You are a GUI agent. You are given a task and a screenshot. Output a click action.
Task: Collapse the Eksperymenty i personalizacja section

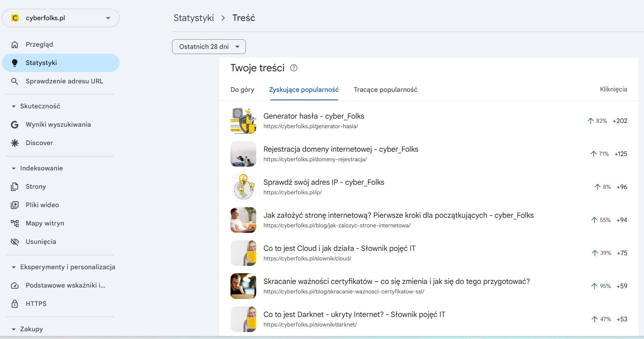pyautogui.click(x=14, y=267)
